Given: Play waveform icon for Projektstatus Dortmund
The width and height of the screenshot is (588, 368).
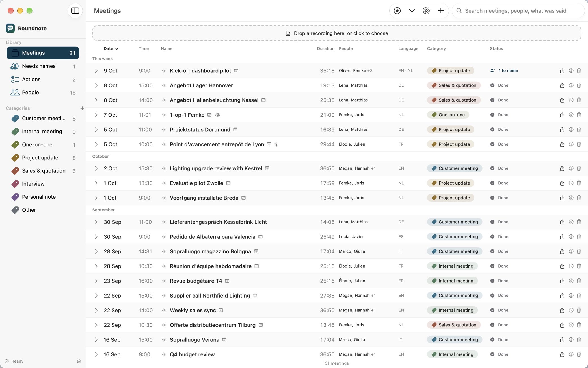Looking at the screenshot, I should pos(164,130).
